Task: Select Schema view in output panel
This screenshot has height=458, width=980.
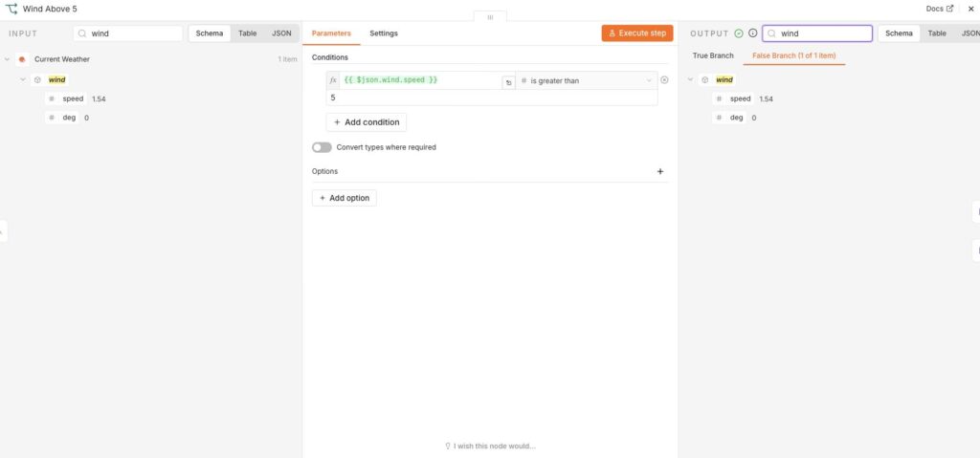Action: point(899,33)
